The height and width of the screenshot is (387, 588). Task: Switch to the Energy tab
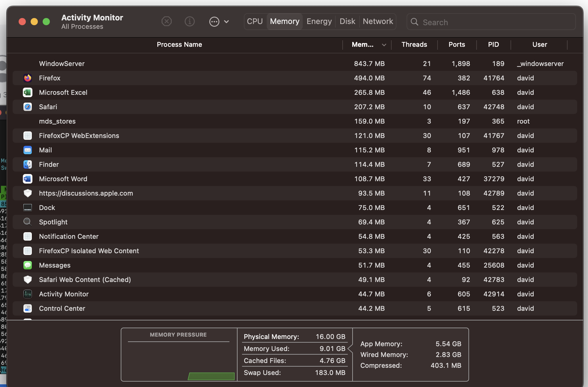(319, 22)
